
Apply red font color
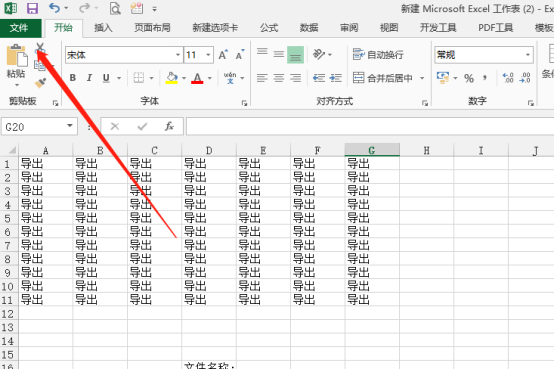pyautogui.click(x=197, y=78)
